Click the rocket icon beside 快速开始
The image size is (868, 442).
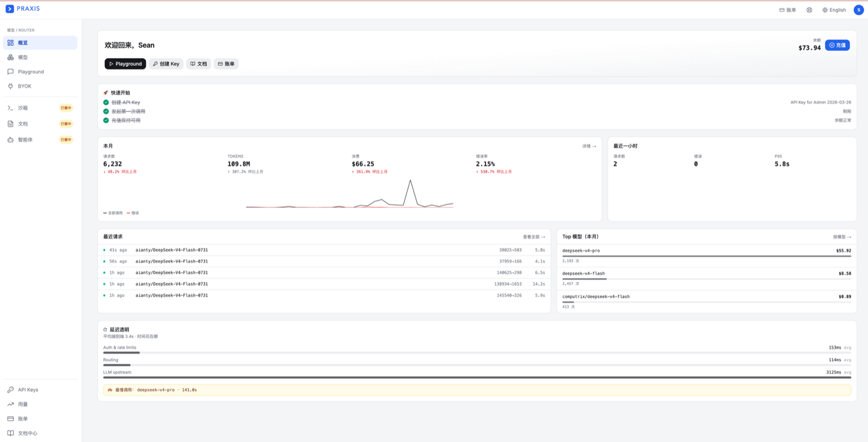point(106,93)
